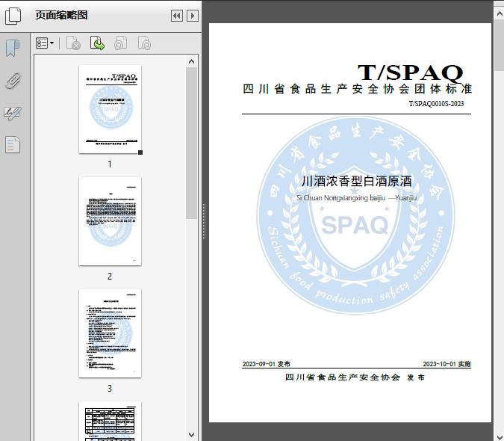Click standard number T/SPAQ0010S-2023
Viewport: 504px width, 441px height.
pos(436,104)
